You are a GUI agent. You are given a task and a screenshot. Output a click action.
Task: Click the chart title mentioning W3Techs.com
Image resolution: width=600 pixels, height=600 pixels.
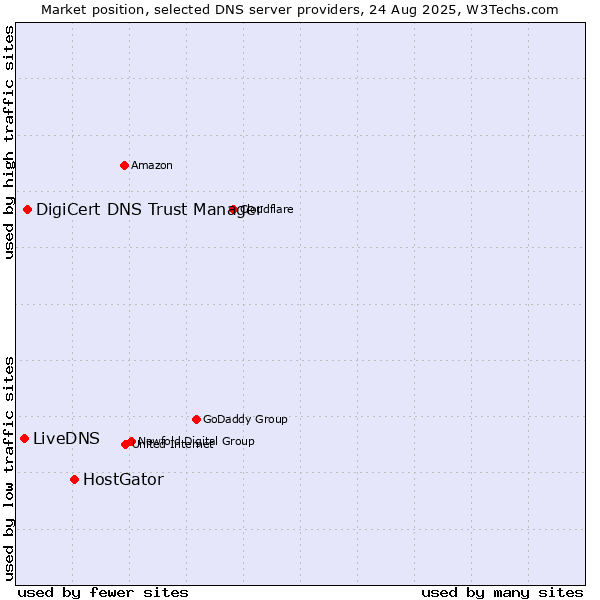[300, 10]
